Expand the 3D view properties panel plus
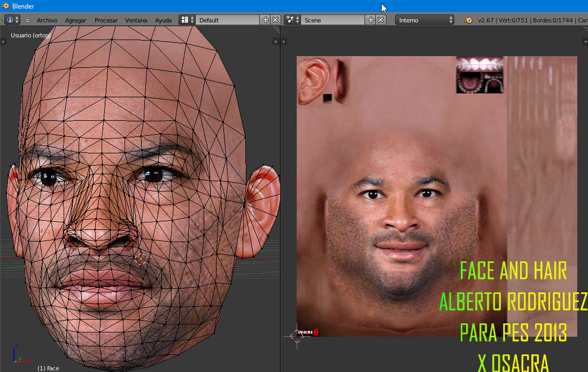 (276, 42)
